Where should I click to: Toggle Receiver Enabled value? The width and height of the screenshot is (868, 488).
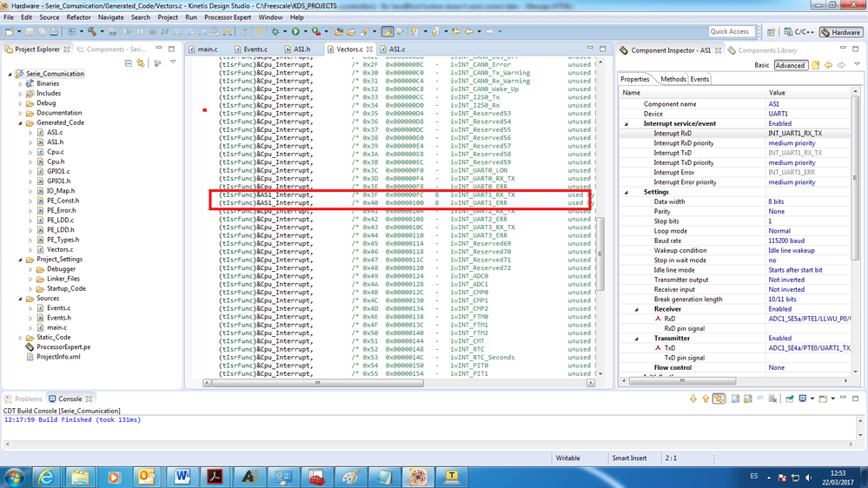point(779,309)
